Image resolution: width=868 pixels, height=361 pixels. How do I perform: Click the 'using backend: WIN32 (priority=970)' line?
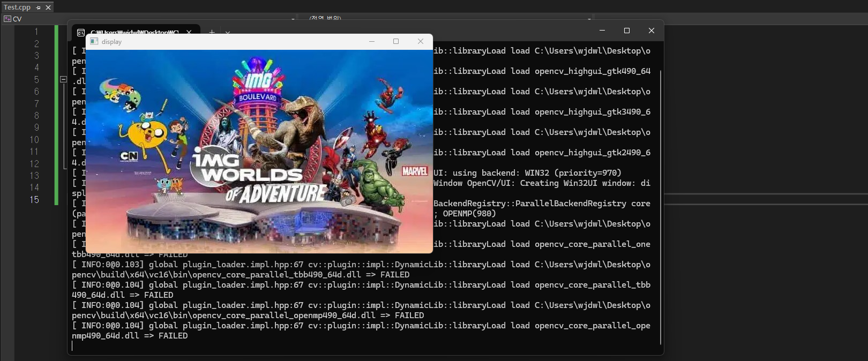537,173
